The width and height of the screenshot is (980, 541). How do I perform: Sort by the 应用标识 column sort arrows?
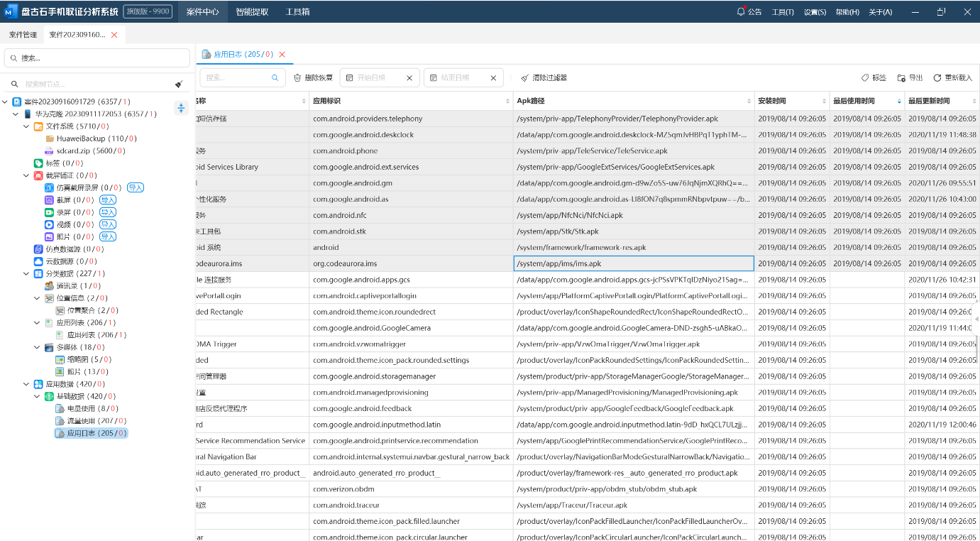507,102
